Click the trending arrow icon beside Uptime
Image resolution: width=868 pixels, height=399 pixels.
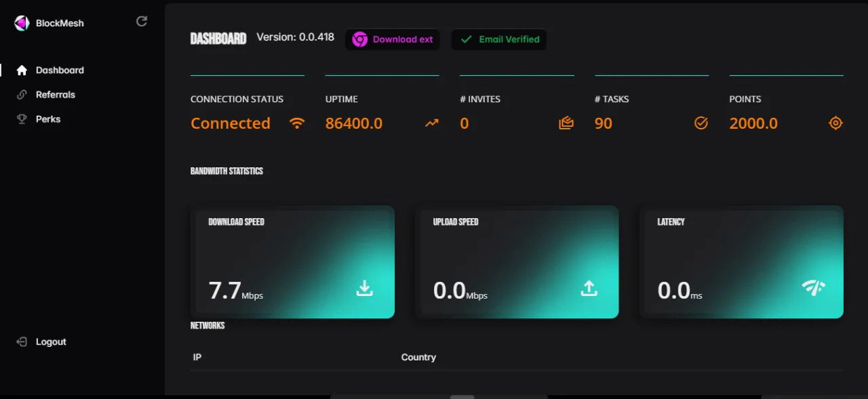click(432, 123)
